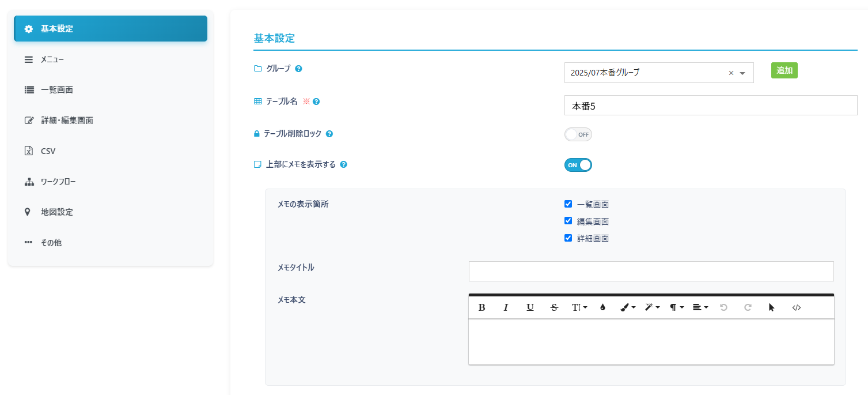868x395 pixels.
Task: Select the cursor/select-all icon in the memo toolbar
Action: point(771,307)
